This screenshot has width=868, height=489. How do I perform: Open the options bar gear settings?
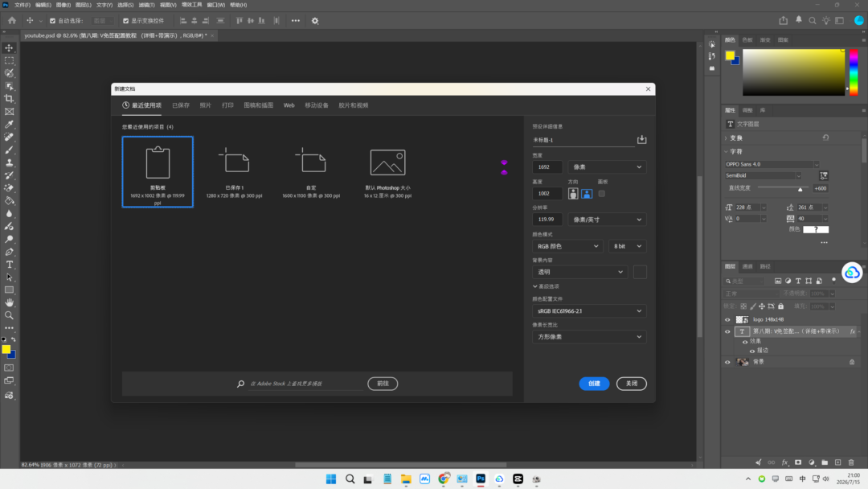pyautogui.click(x=315, y=20)
